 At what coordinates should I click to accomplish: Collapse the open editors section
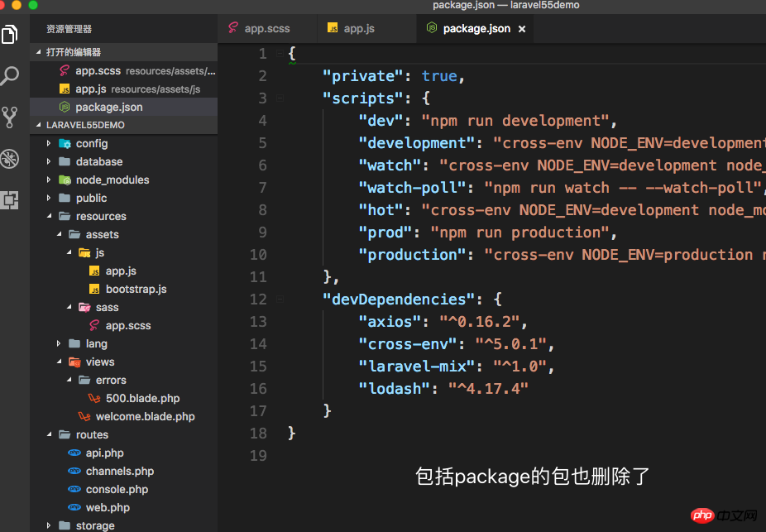[39, 52]
